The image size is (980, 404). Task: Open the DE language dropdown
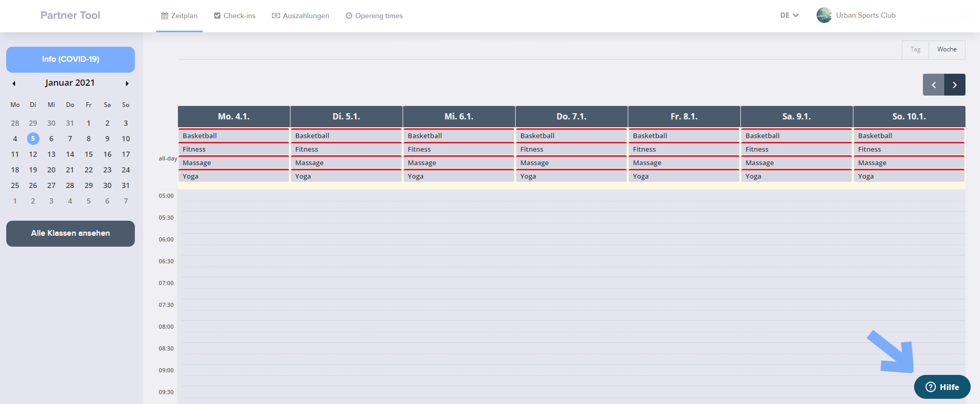coord(789,16)
